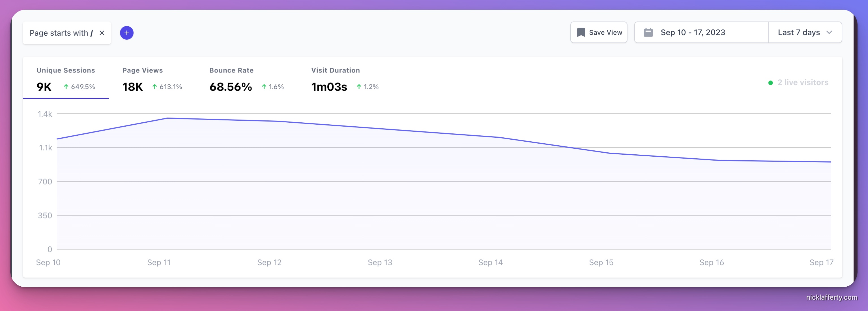868x311 pixels.
Task: Click the green arrow beside 613.1%
Action: click(155, 87)
